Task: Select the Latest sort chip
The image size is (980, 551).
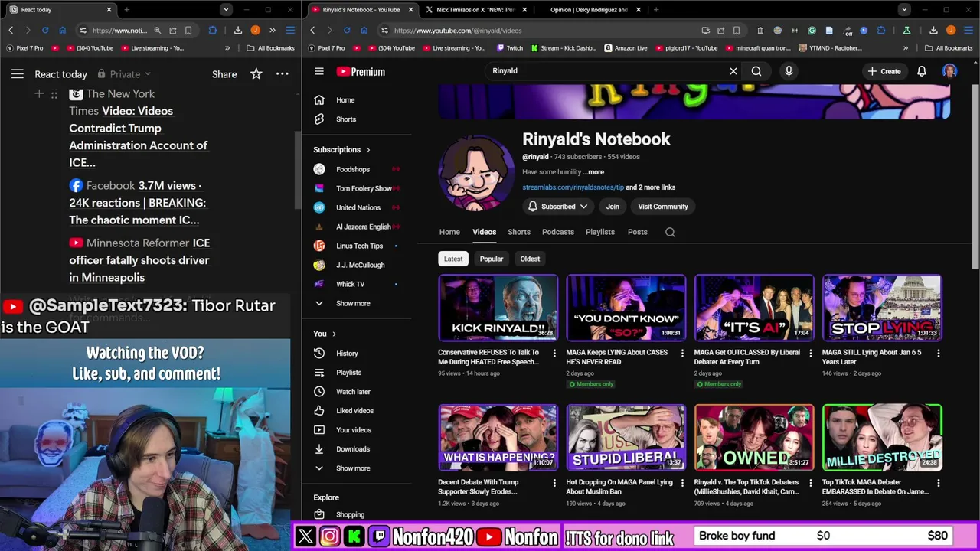Action: click(453, 259)
